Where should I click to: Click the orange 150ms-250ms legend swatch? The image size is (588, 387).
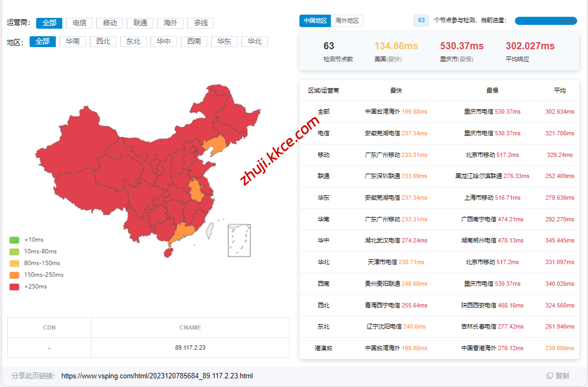point(15,275)
